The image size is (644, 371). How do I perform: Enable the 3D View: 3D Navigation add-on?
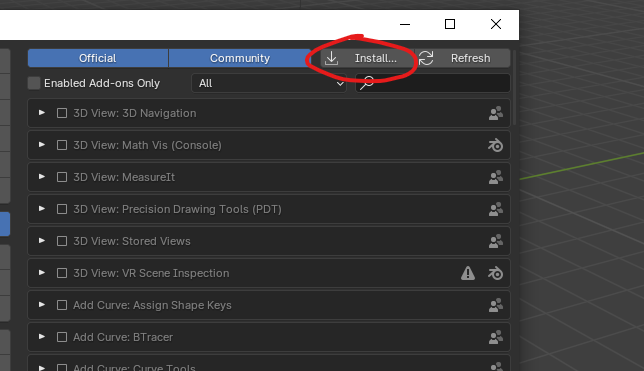[x=62, y=113]
